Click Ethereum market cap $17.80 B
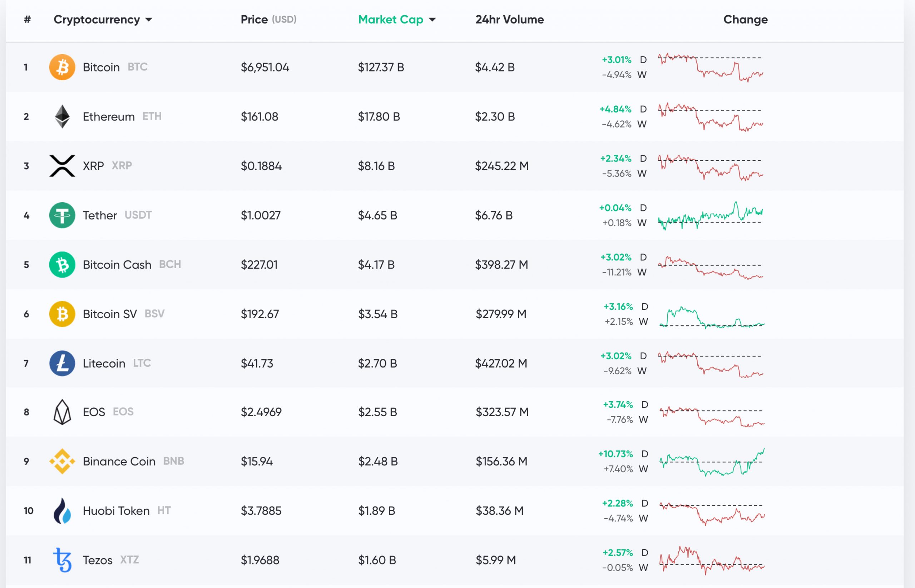Viewport: 915px width, 588px height. point(379,116)
